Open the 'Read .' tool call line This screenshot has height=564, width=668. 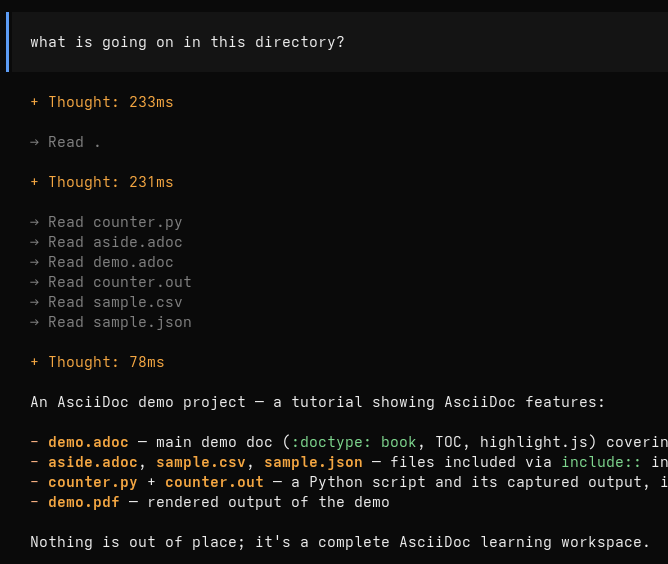[x=65, y=142]
